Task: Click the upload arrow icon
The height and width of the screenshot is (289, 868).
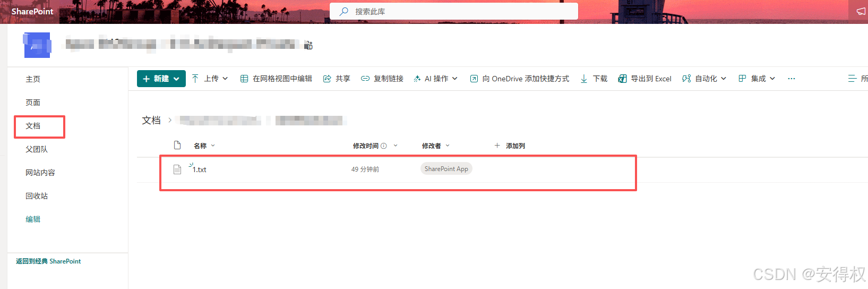Action: pyautogui.click(x=195, y=79)
